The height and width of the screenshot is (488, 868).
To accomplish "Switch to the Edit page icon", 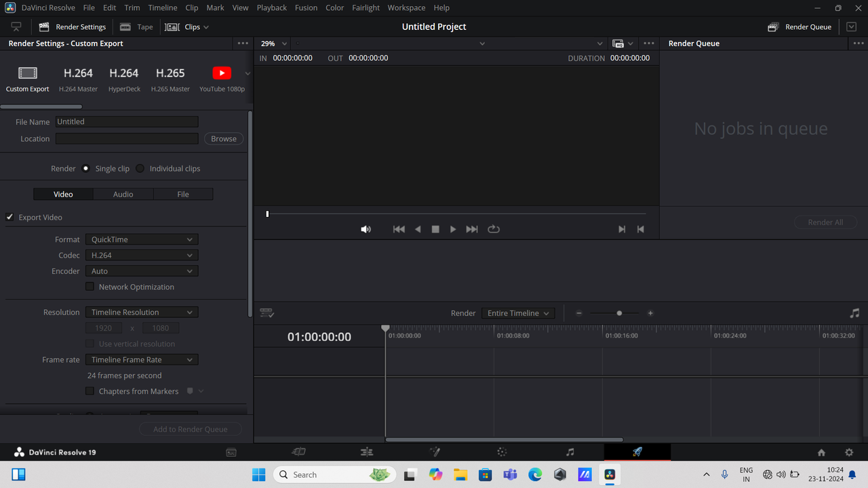I will click(367, 452).
